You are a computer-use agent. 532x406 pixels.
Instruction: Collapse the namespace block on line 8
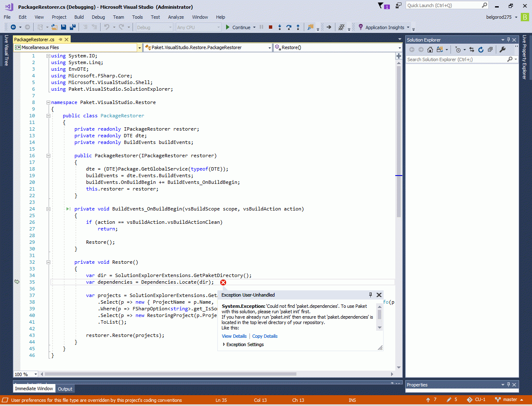pyautogui.click(x=48, y=102)
